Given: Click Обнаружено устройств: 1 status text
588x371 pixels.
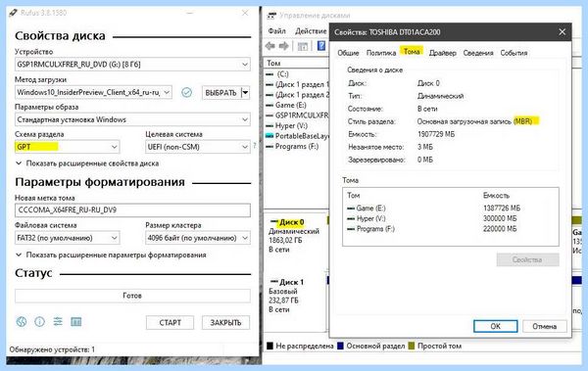Looking at the screenshot, I should point(52,349).
